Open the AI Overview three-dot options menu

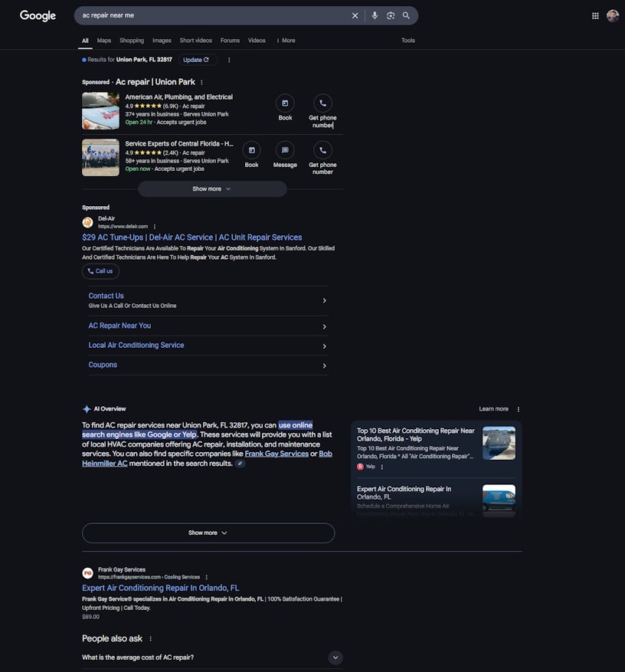coord(519,409)
